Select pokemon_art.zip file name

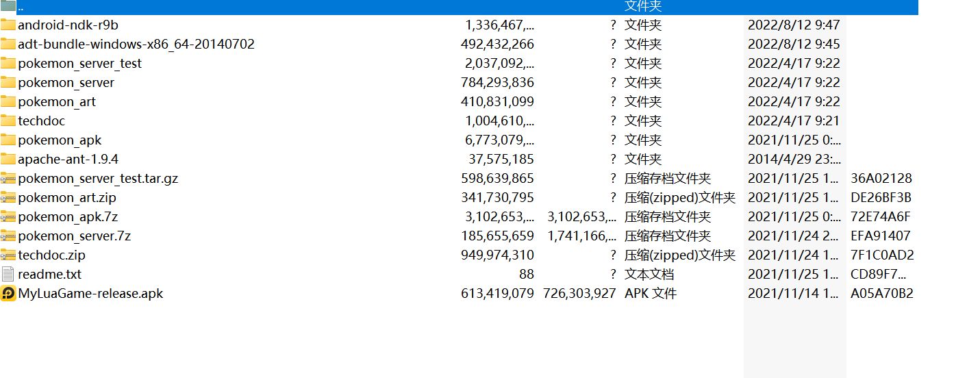(67, 198)
